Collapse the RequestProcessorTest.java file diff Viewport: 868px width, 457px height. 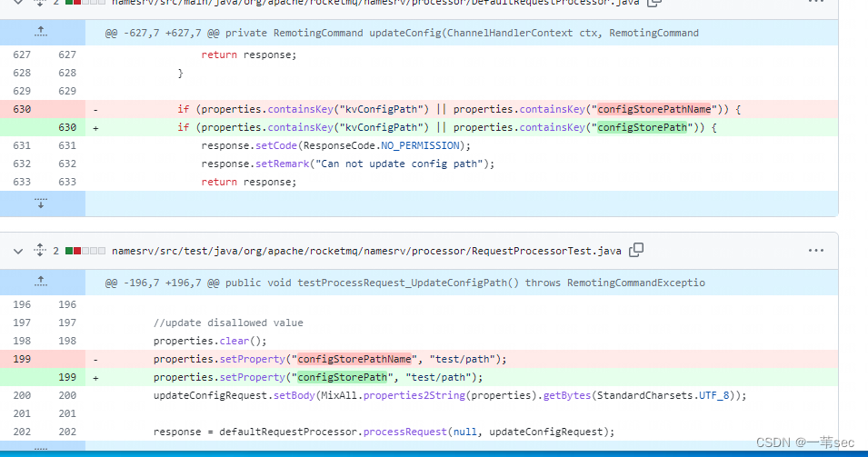point(18,251)
